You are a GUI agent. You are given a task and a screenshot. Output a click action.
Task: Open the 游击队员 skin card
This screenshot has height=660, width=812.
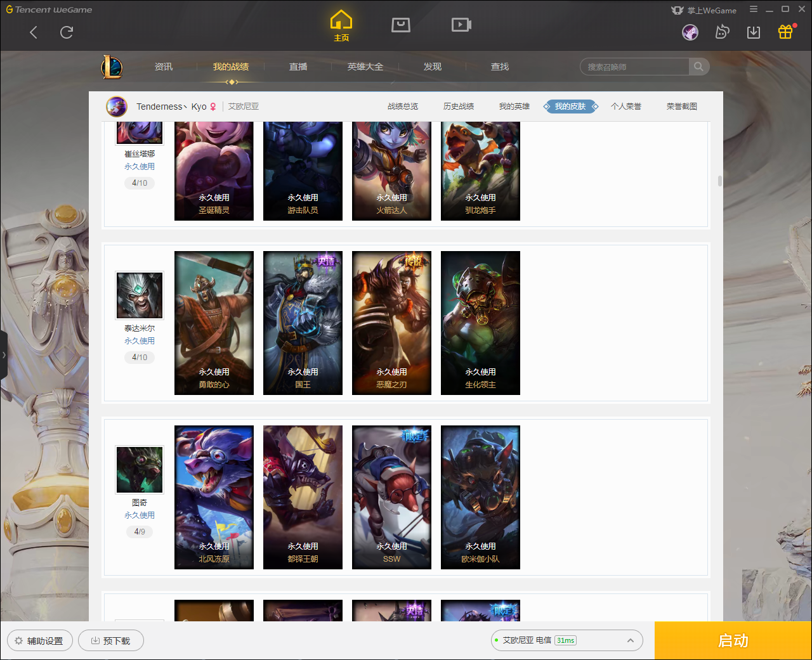pos(303,171)
